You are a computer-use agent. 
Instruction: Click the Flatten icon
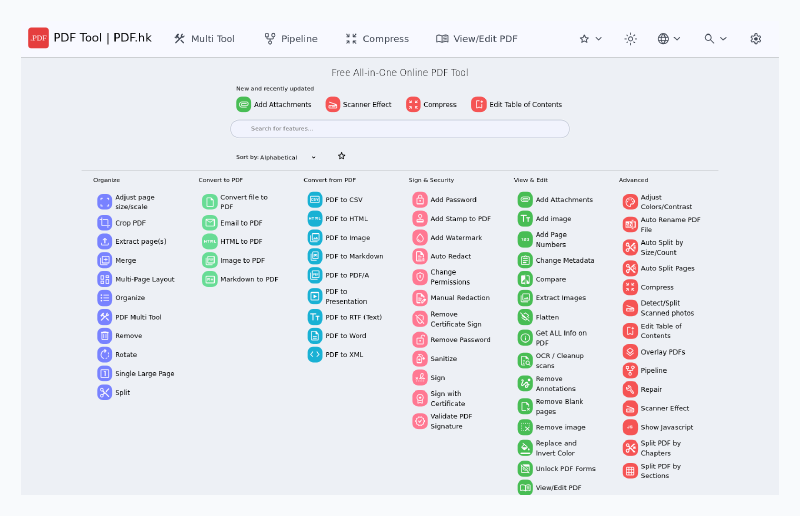pyautogui.click(x=525, y=317)
